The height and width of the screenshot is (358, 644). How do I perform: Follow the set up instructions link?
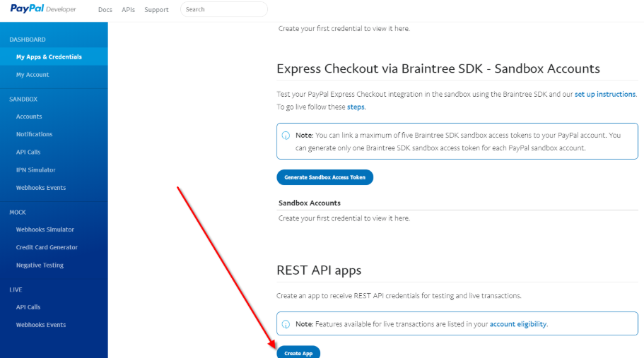click(605, 94)
